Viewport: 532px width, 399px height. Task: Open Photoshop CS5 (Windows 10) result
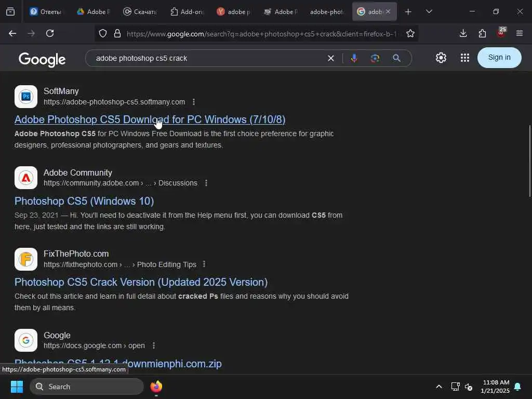point(84,201)
